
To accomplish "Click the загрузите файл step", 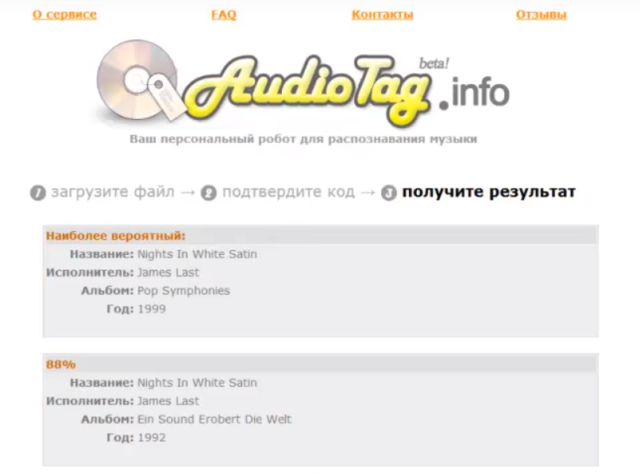I will [113, 192].
